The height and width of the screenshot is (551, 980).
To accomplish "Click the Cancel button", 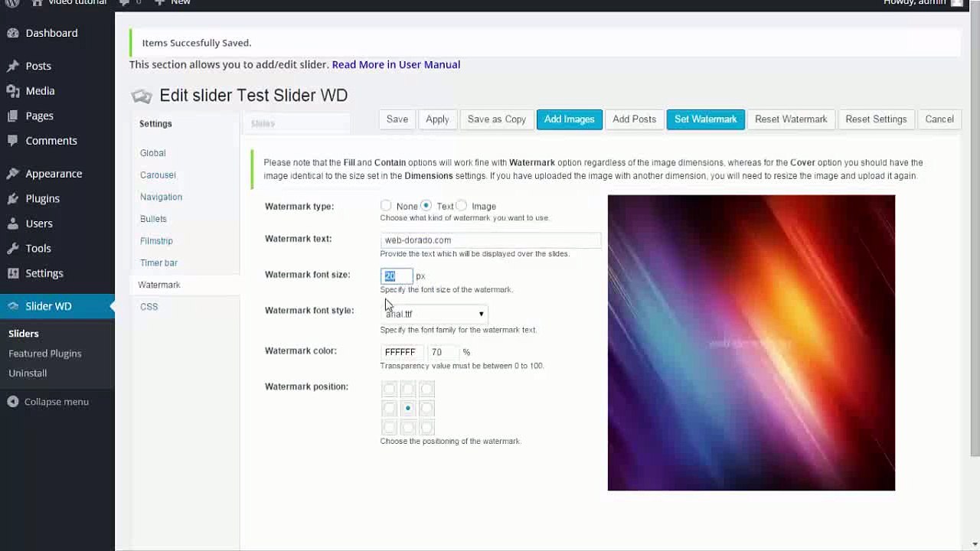I will (939, 119).
